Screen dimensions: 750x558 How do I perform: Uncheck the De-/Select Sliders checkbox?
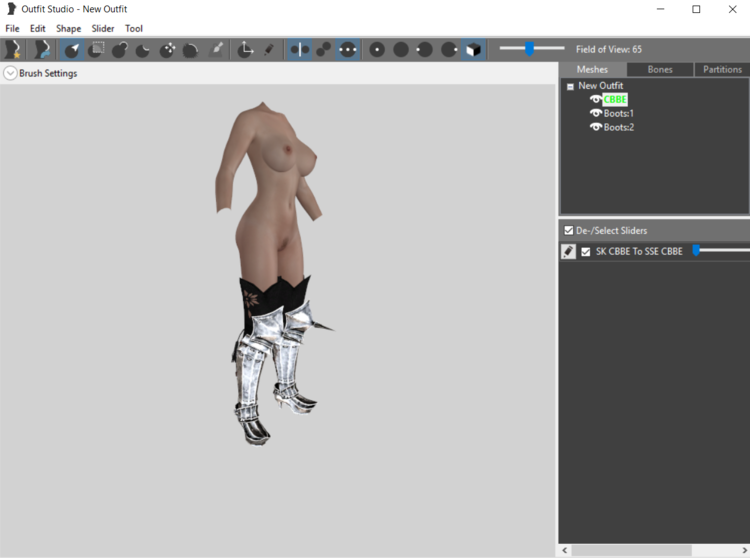[568, 230]
